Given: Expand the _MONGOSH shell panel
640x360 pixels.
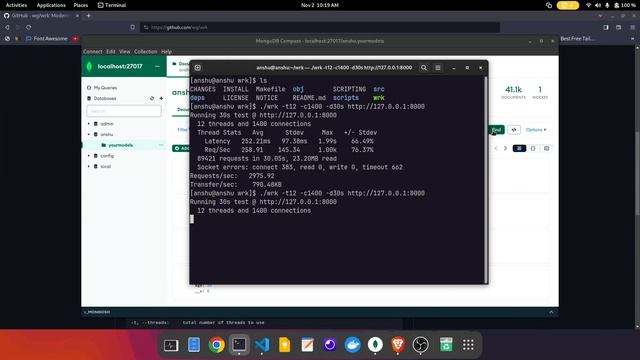Looking at the screenshot, I should click(551, 312).
